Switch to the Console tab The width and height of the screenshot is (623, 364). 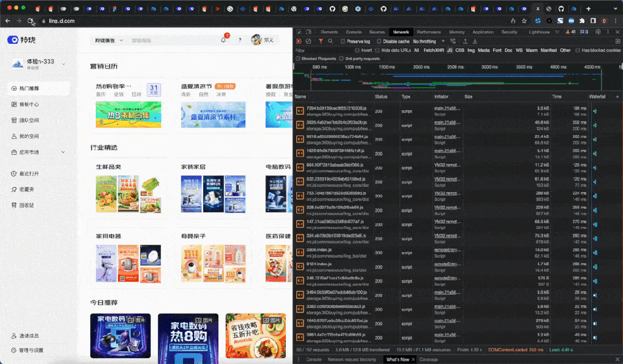[353, 32]
